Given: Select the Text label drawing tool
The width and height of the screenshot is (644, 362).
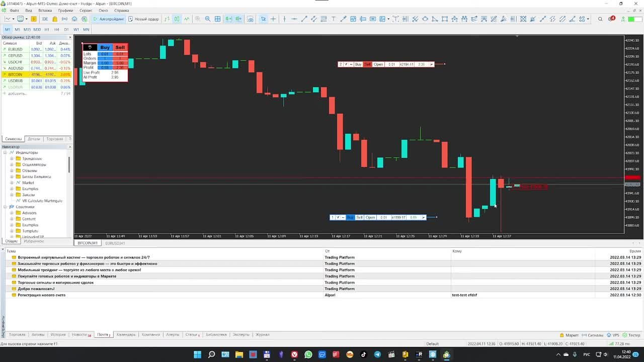Looking at the screenshot, I should tap(333, 19).
